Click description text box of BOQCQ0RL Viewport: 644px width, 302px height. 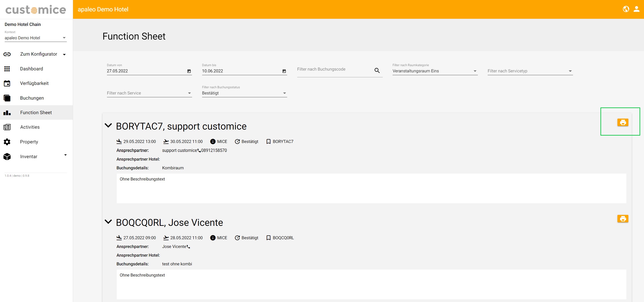pos(372,285)
